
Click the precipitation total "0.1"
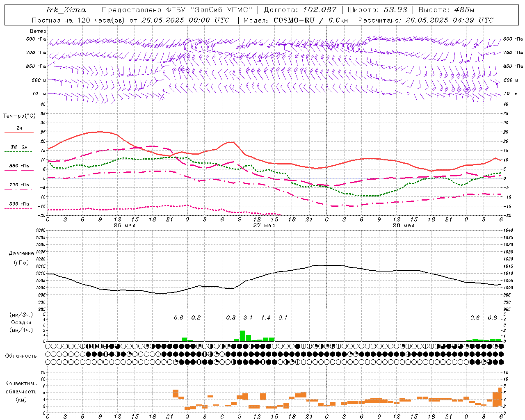click(283, 318)
